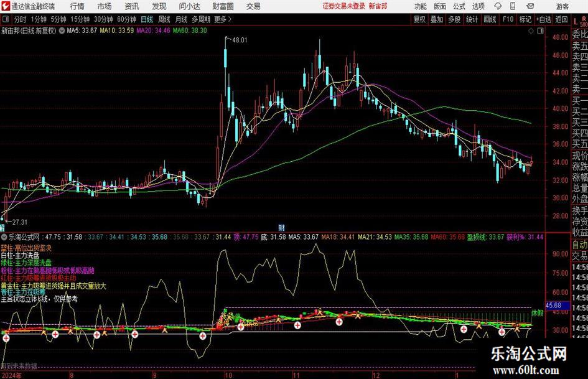Click the 盈损线: 33.67 indicator value

tap(485, 237)
